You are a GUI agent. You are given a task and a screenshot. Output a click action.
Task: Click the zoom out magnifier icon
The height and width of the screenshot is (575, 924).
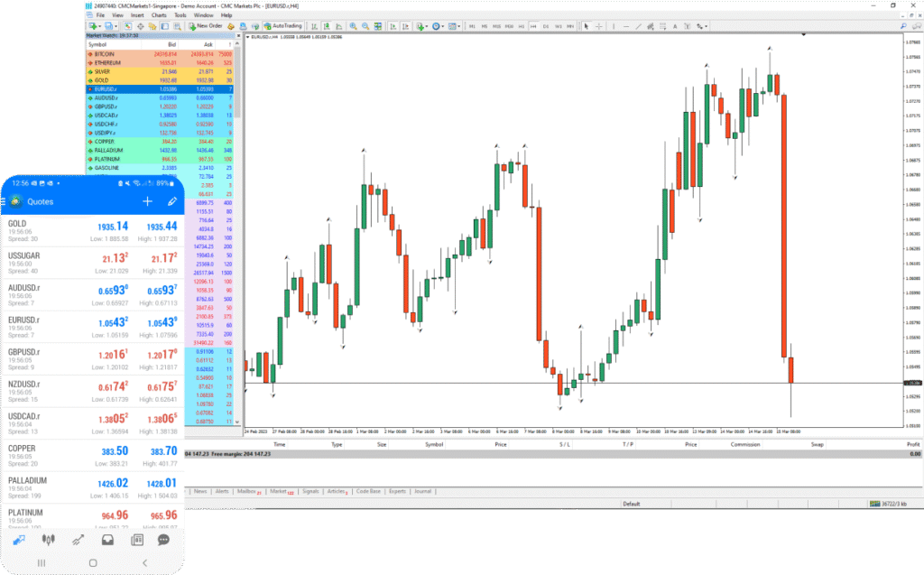pyautogui.click(x=365, y=26)
